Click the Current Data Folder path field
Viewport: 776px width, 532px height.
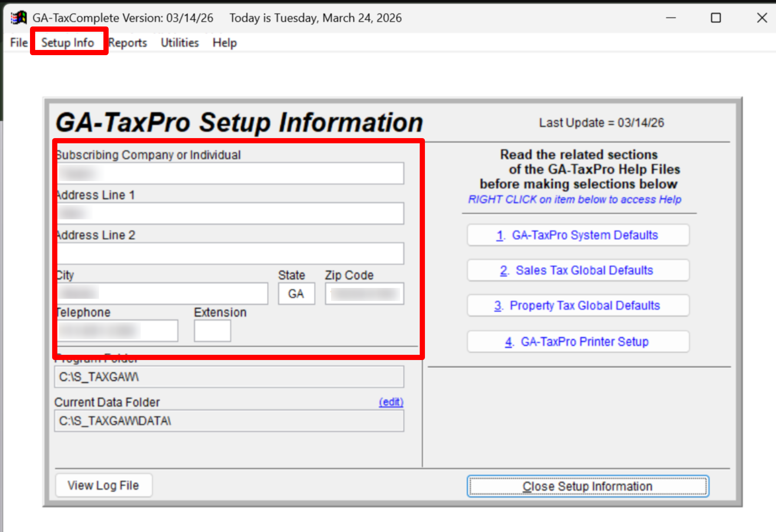[x=229, y=421]
